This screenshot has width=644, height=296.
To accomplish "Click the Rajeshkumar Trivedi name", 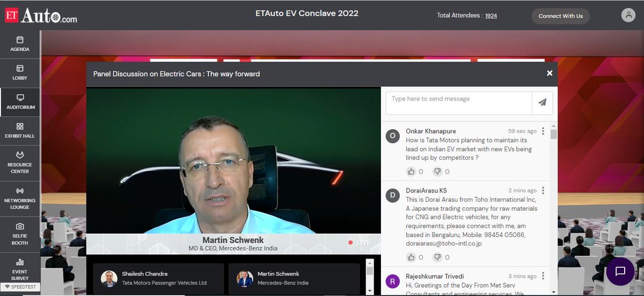I will coord(435,276).
